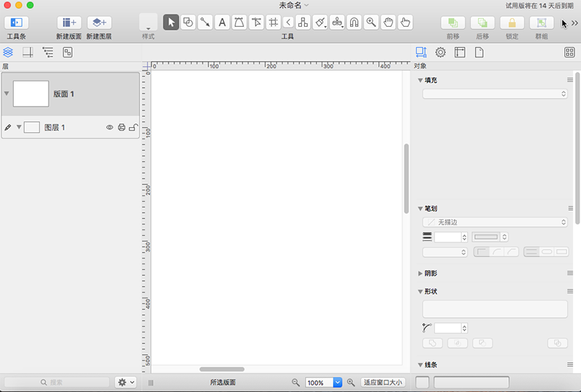Select the arrow Selection tool
This screenshot has height=392, width=581.
(x=171, y=23)
